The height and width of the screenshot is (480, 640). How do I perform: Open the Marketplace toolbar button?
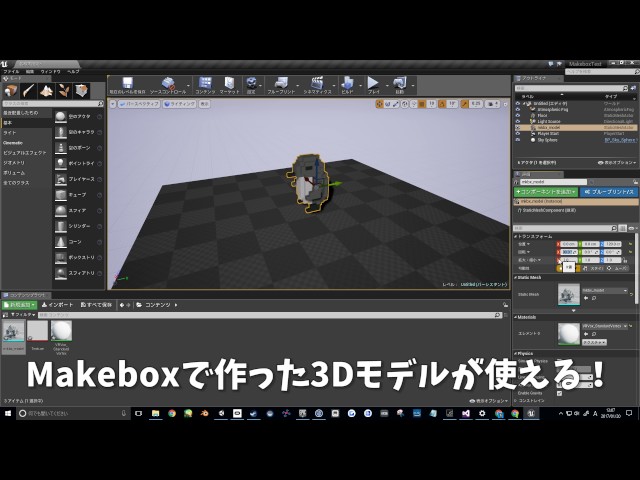coord(229,85)
